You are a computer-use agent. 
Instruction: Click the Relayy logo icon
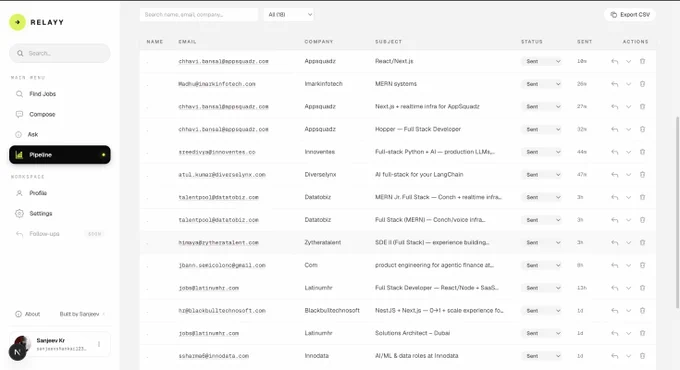pyautogui.click(x=17, y=22)
